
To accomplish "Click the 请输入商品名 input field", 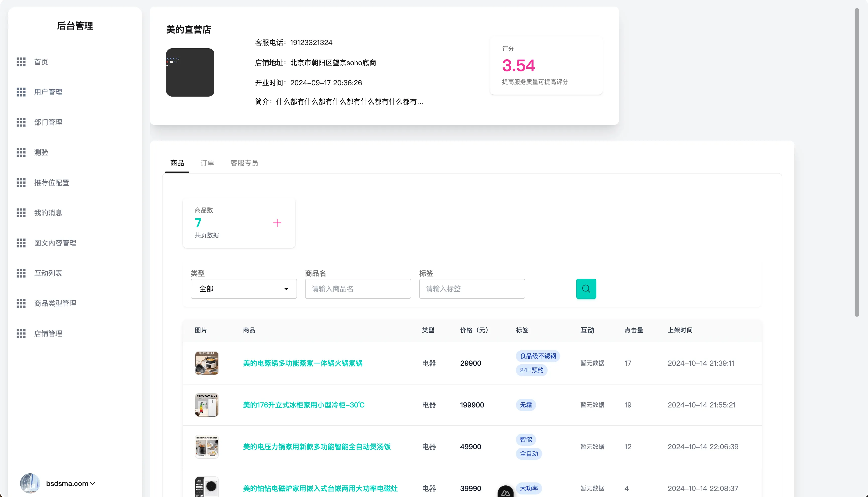I will click(x=357, y=288).
